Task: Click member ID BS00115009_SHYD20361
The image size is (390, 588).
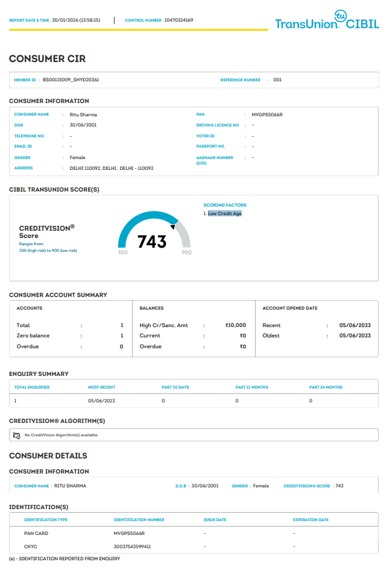Action: tap(71, 80)
